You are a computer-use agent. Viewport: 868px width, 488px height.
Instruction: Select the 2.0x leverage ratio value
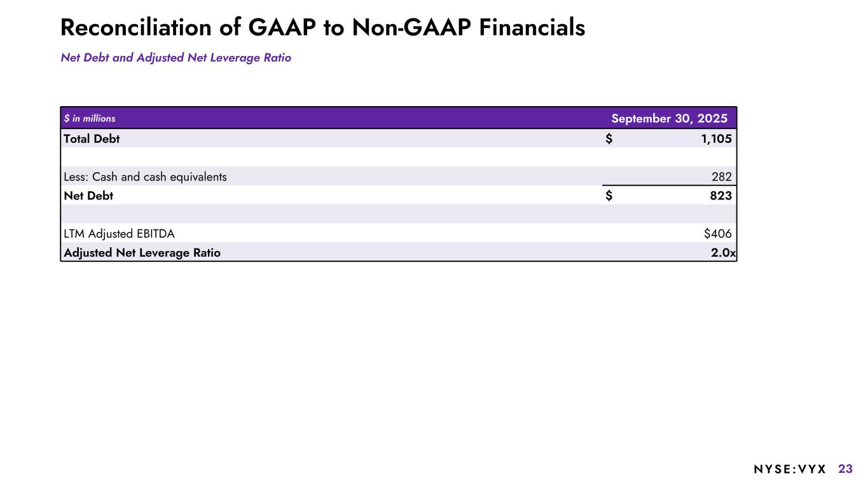coord(723,253)
